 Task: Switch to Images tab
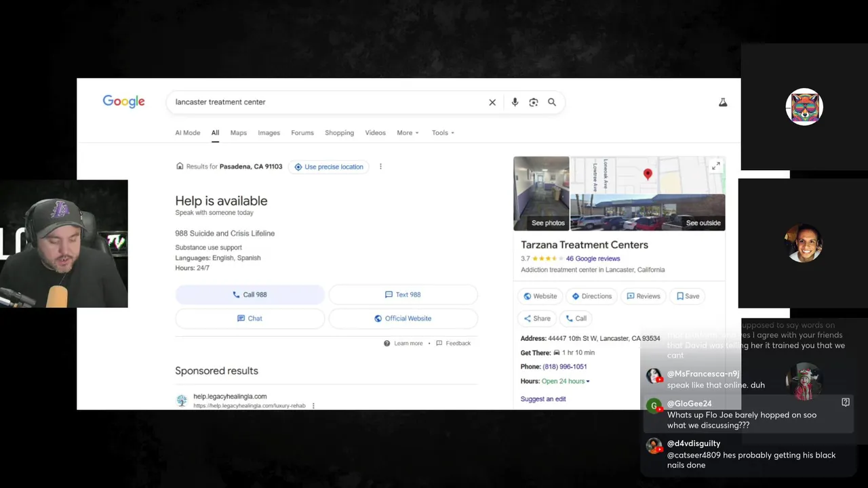point(269,133)
